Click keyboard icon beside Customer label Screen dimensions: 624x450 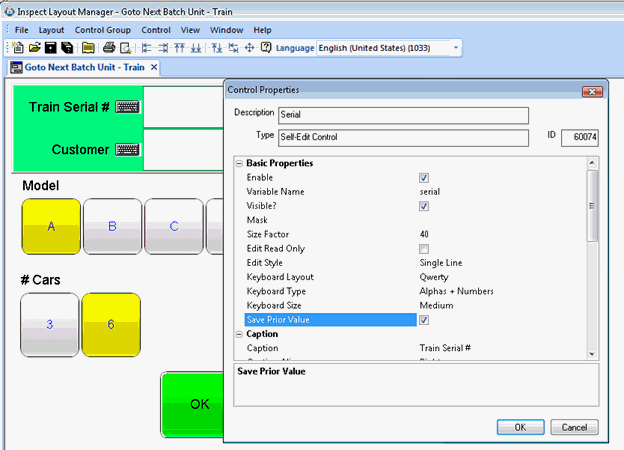[x=127, y=150]
